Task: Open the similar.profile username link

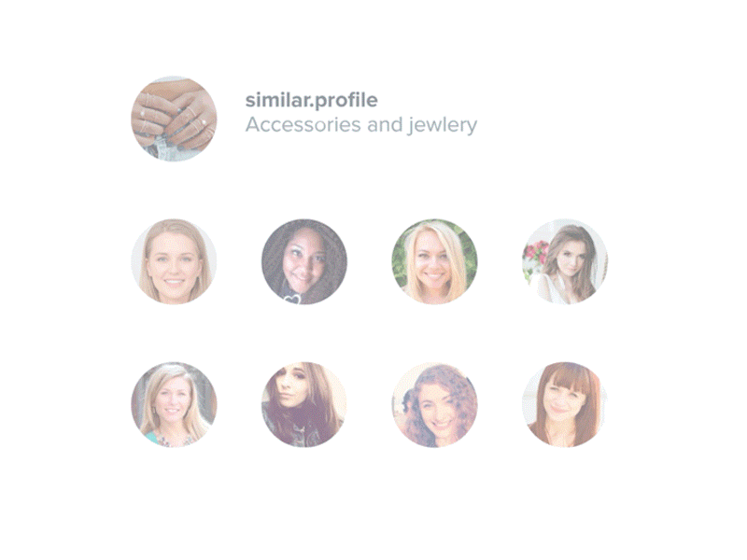Action: coord(312,100)
